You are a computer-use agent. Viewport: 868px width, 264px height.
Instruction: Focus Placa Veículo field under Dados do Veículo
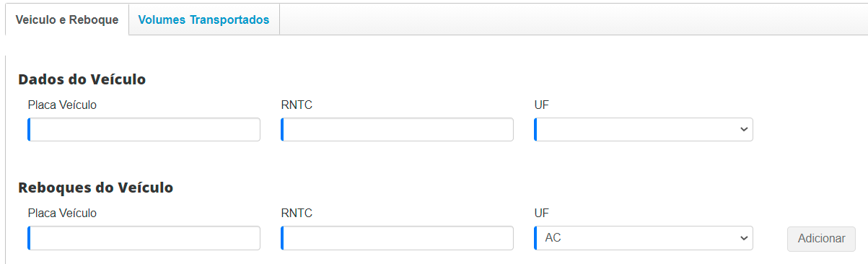tap(144, 130)
